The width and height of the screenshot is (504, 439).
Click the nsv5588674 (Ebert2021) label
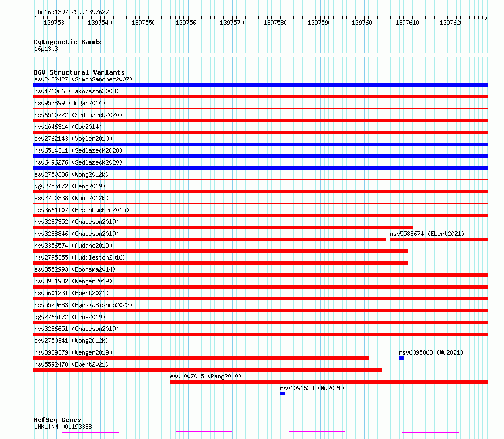pyautogui.click(x=427, y=234)
